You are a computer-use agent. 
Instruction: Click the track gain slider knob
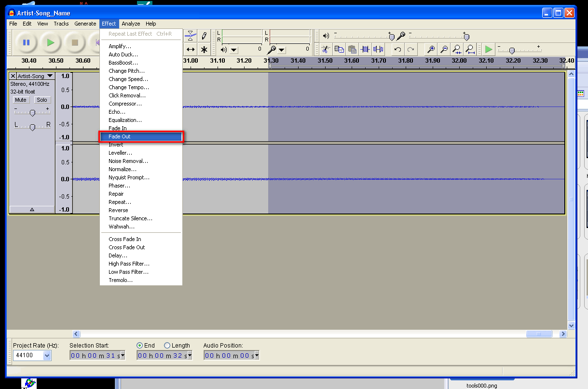click(32, 113)
